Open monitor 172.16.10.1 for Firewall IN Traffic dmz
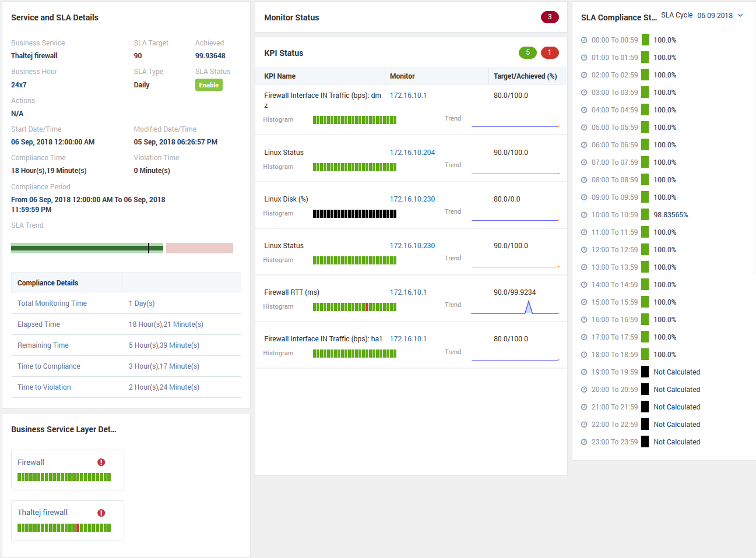756x558 pixels. point(408,96)
